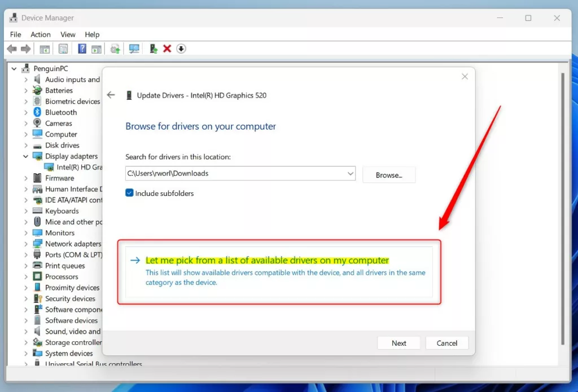Click the Forward arrow toolbar icon
The image size is (578, 392).
pyautogui.click(x=25, y=49)
